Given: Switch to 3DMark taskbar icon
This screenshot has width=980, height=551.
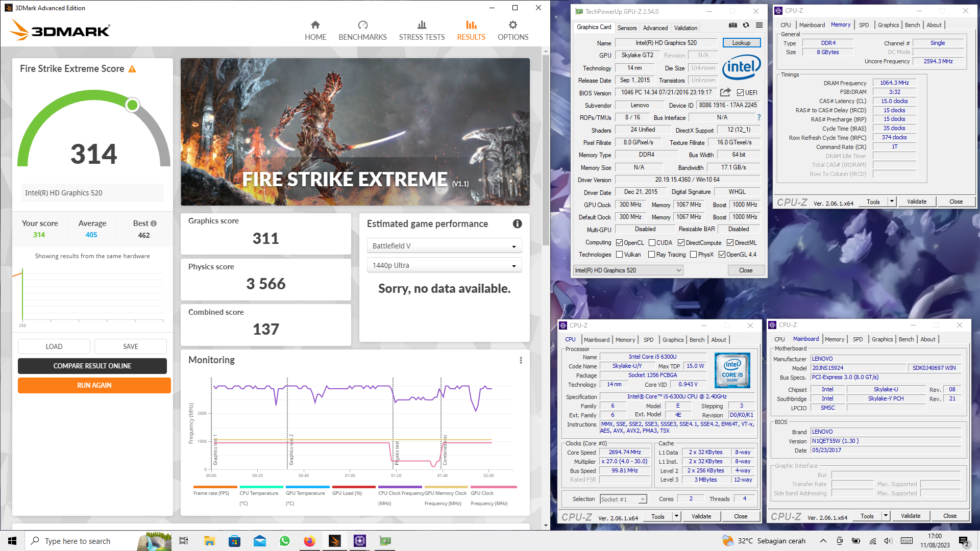Looking at the screenshot, I should [334, 541].
